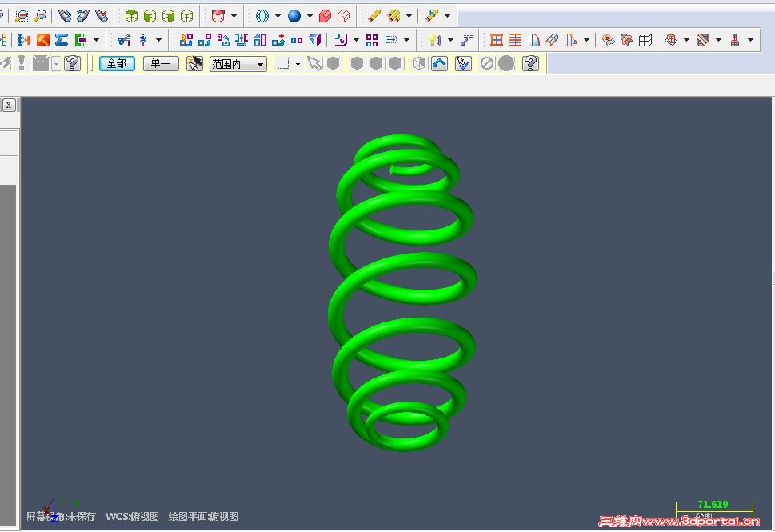775x532 pixels.
Task: Click the red grid surface icon
Action: coord(497,40)
